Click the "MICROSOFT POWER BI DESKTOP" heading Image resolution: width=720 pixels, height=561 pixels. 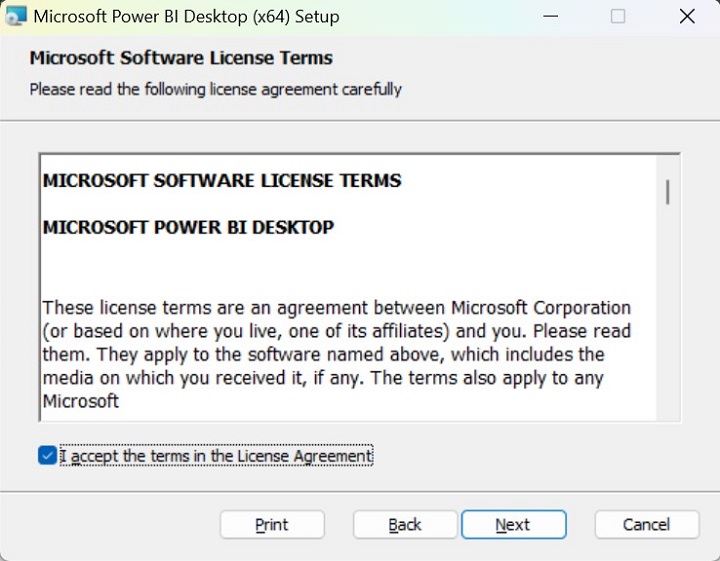pos(188,227)
